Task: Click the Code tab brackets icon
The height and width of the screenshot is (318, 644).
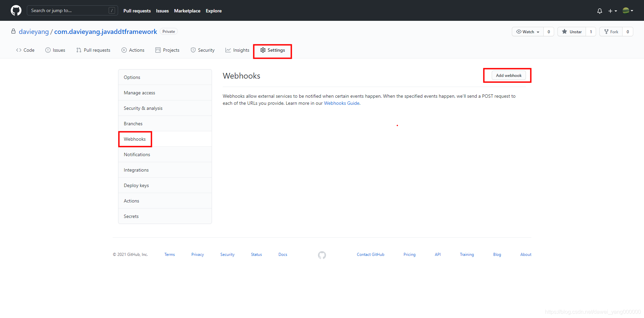Action: (x=19, y=50)
